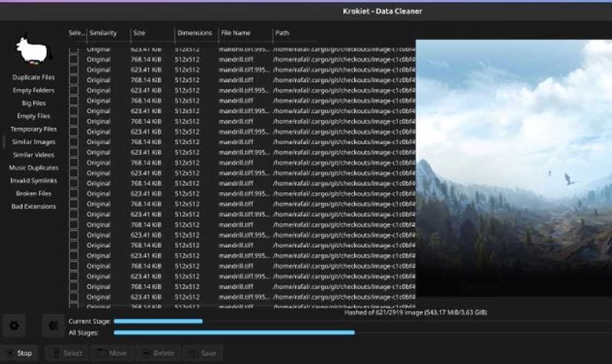Image resolution: width=612 pixels, height=364 pixels.
Task: Open Music Duplicates in the sidebar
Action: [33, 168]
